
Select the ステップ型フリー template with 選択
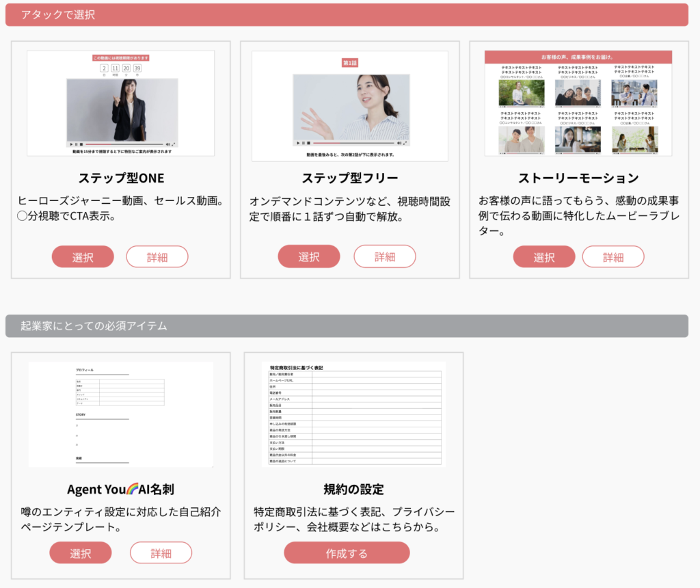click(x=308, y=256)
